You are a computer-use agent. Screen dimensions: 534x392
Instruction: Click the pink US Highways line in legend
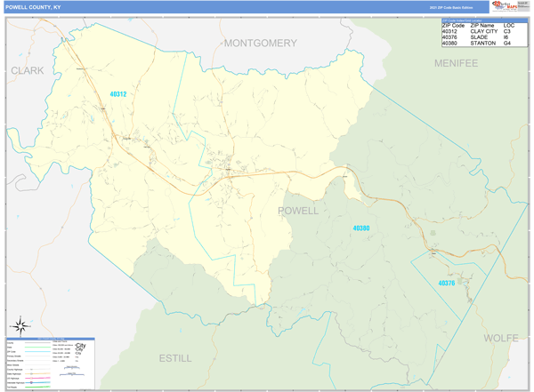pyautogui.click(x=37, y=378)
